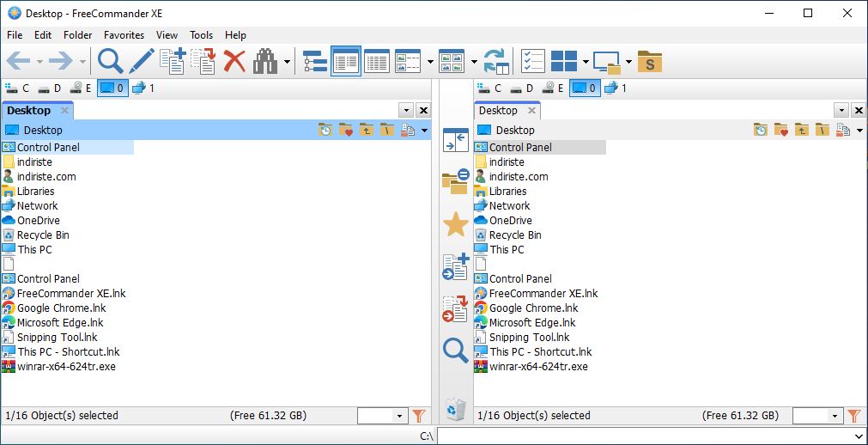
Task: Click the command line input field
Action: point(653,436)
